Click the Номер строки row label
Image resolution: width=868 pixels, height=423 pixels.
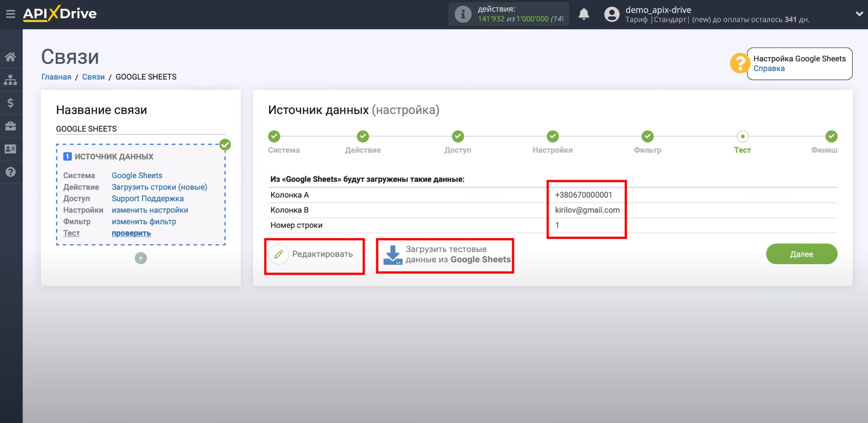(x=296, y=225)
